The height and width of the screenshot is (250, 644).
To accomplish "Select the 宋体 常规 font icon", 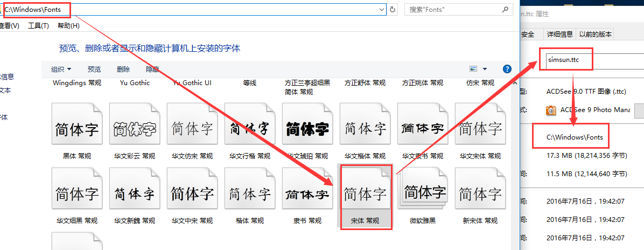I will pos(365,188).
